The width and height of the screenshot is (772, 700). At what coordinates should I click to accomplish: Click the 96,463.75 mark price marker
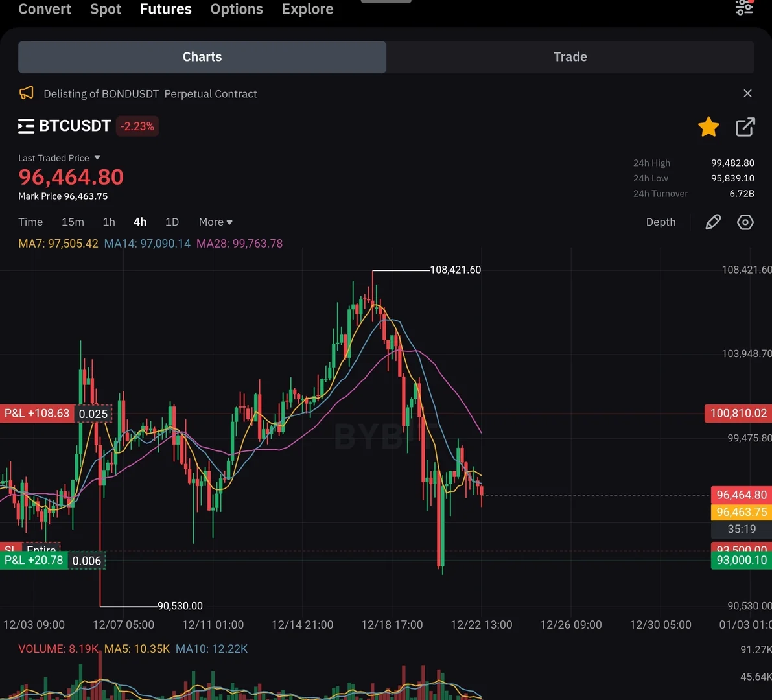(742, 512)
